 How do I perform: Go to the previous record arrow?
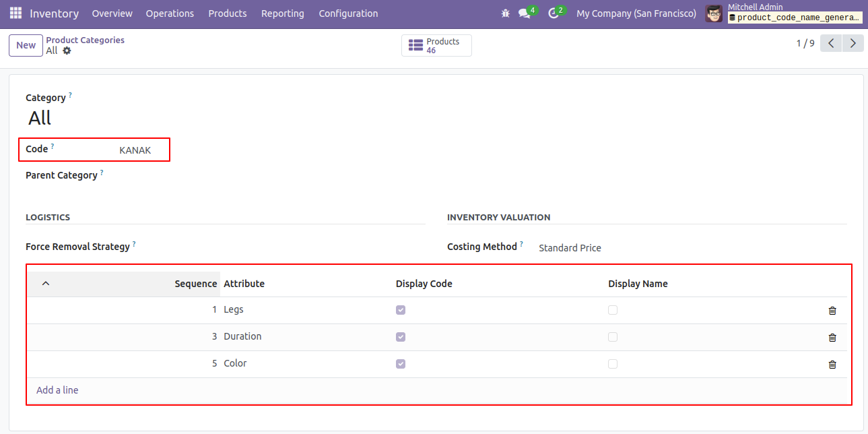pyautogui.click(x=832, y=44)
